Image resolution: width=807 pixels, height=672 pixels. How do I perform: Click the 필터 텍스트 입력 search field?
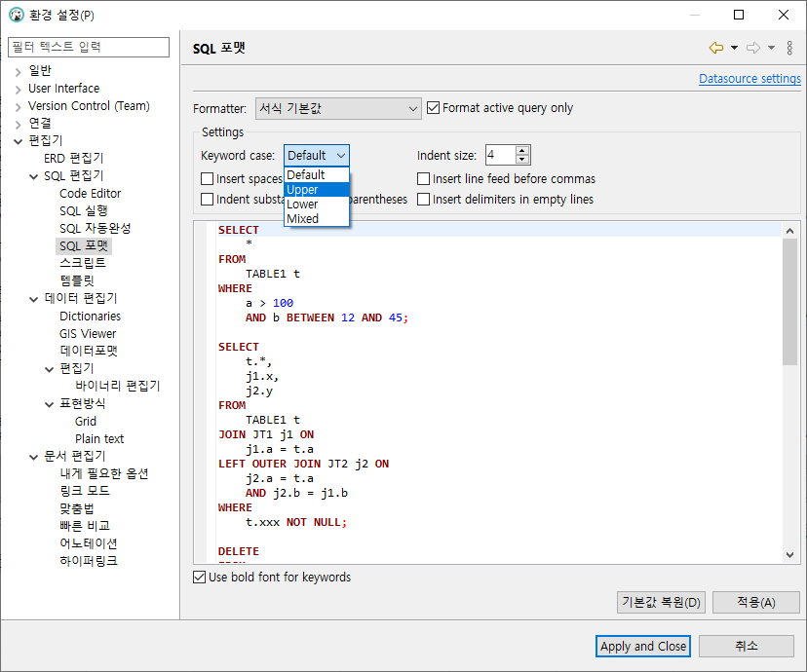point(89,47)
